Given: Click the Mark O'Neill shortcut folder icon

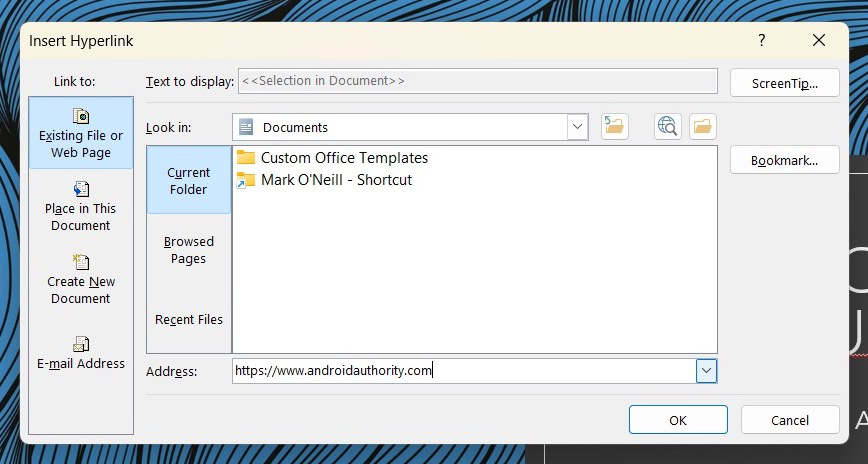Looking at the screenshot, I should [246, 180].
